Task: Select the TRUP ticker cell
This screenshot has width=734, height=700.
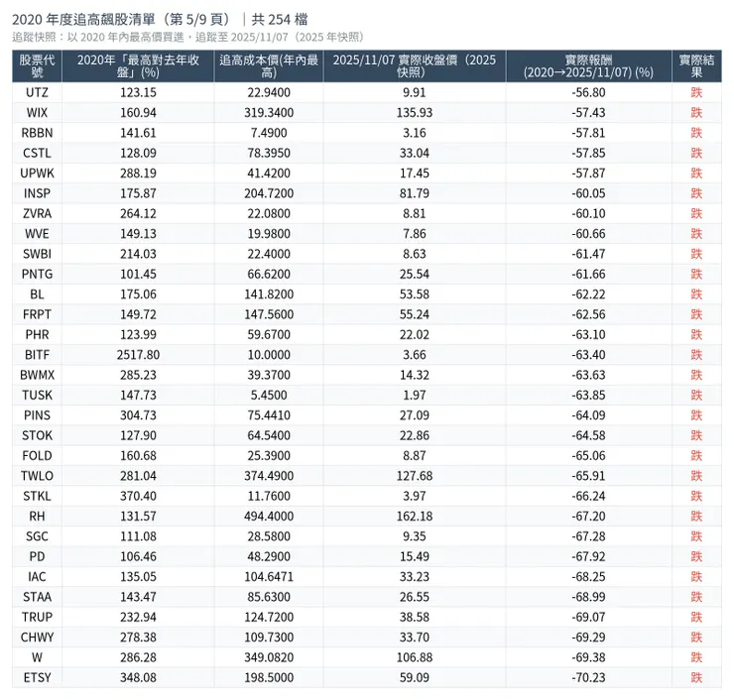Action: coord(37,617)
